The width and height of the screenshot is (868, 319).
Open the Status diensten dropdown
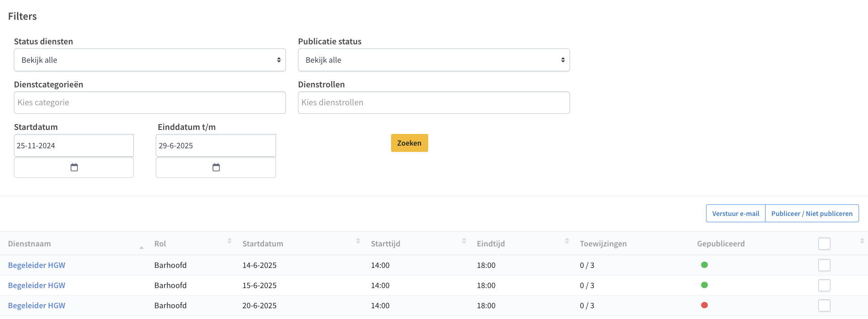[150, 60]
